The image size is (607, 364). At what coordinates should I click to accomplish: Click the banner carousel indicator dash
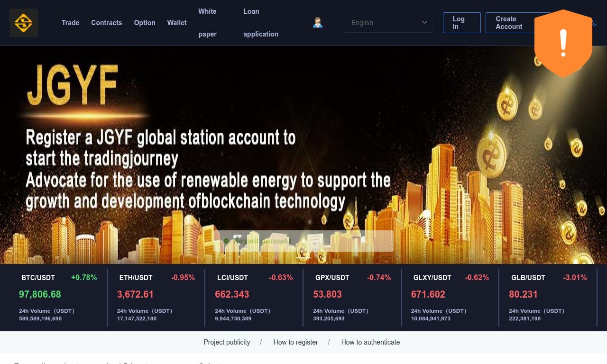(303, 258)
